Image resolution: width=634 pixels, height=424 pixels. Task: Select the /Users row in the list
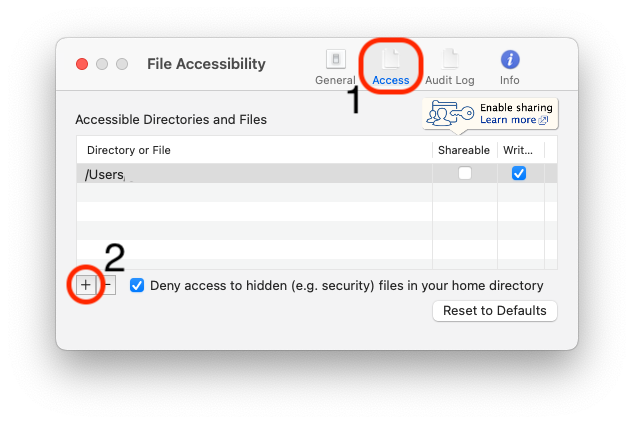click(250, 174)
